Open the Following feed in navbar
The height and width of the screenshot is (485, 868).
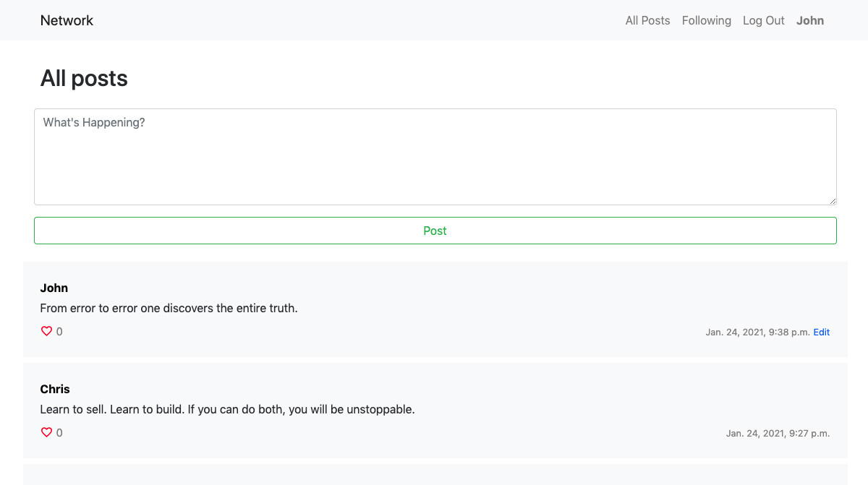pos(706,20)
